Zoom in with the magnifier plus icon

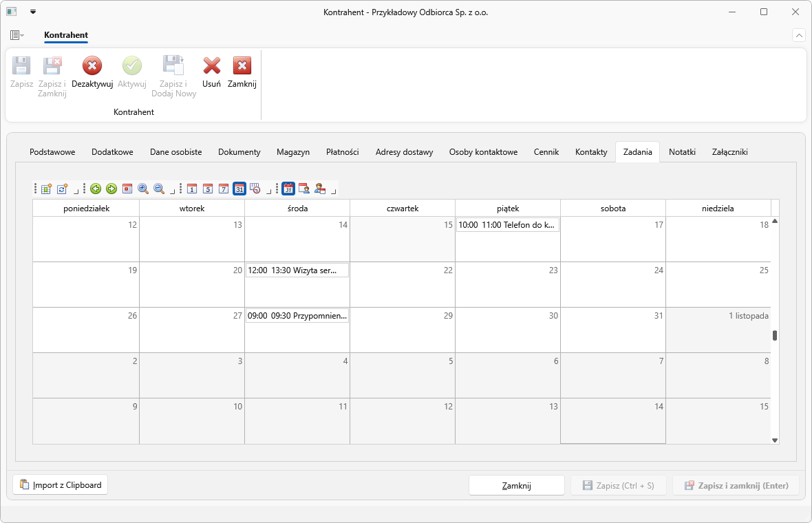pos(143,189)
